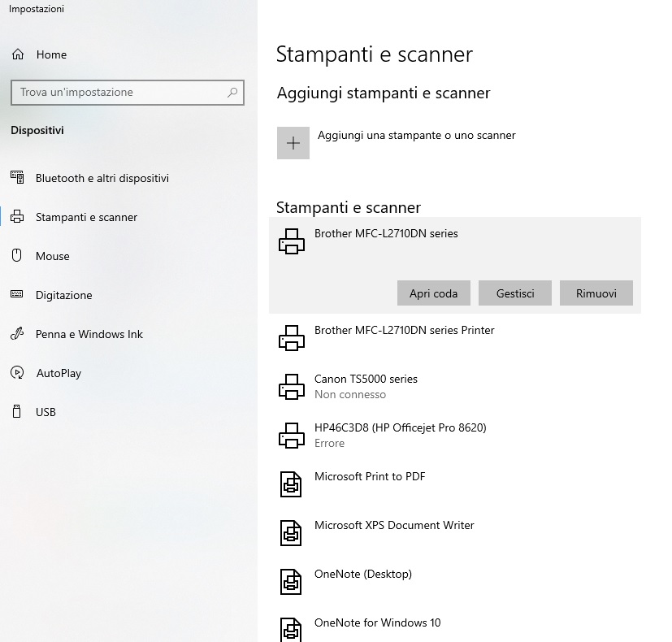This screenshot has width=672, height=642.
Task: Click the USB icon in sidebar
Action: (x=17, y=411)
